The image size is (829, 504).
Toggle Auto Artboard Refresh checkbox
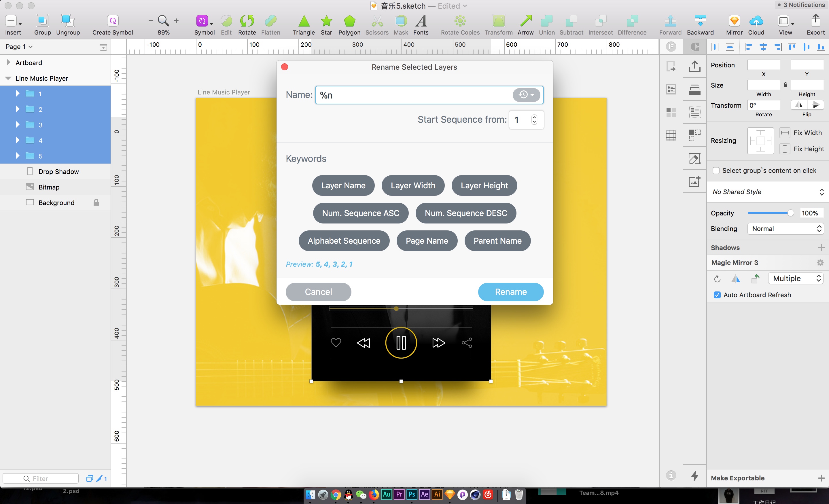point(717,295)
